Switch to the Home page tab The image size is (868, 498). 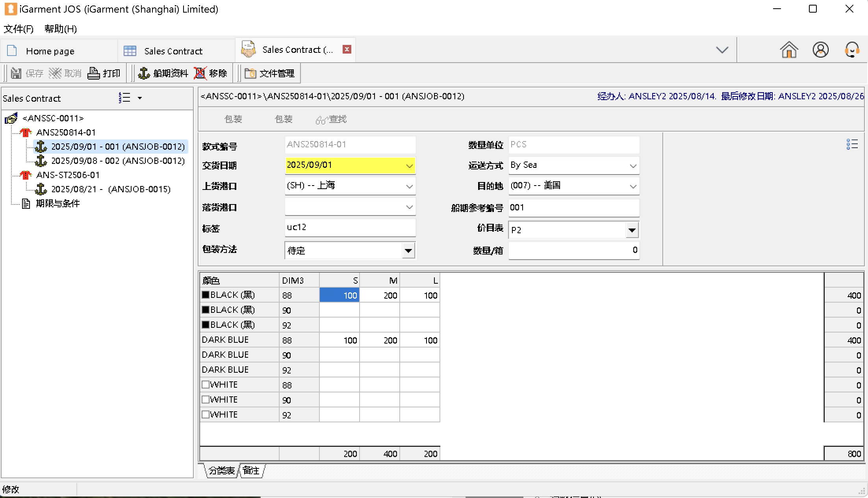pos(50,51)
